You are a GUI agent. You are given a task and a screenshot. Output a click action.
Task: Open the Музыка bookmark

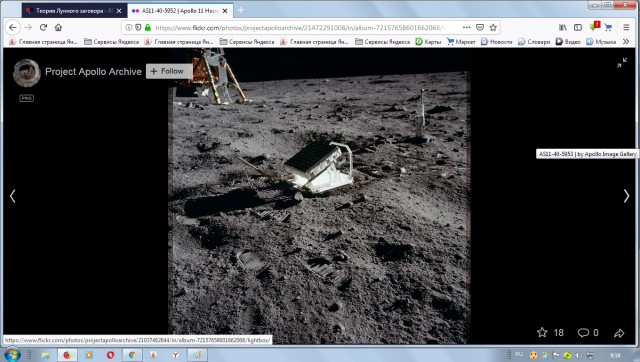point(601,42)
